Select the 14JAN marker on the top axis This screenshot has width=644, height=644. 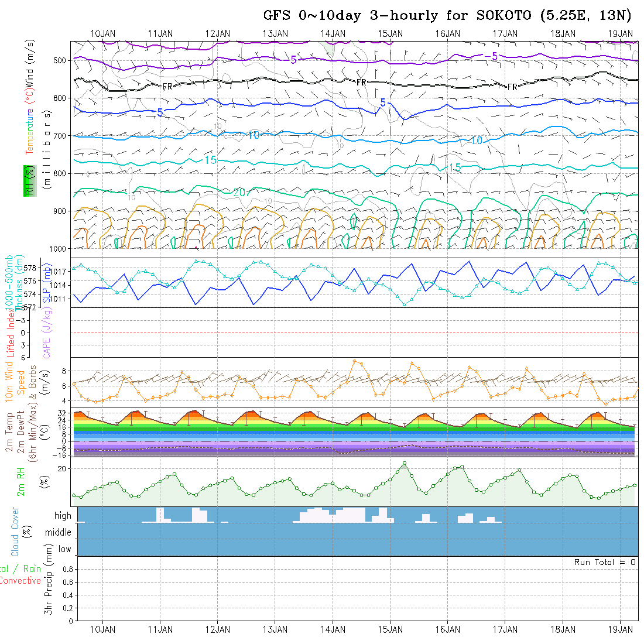(333, 33)
